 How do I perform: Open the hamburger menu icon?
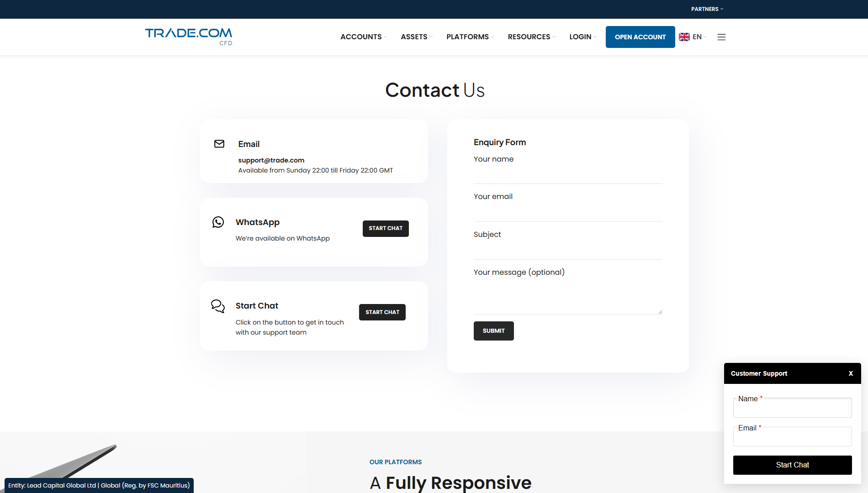[x=721, y=37]
